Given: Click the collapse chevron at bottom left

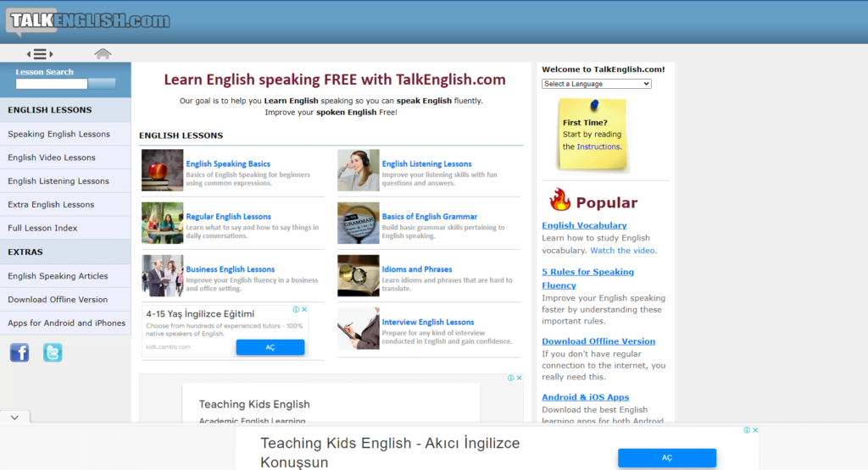Looking at the screenshot, I should click(14, 417).
